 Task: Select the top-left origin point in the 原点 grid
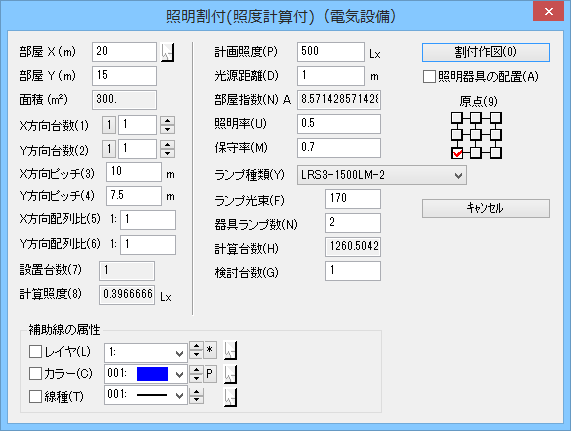tap(457, 118)
